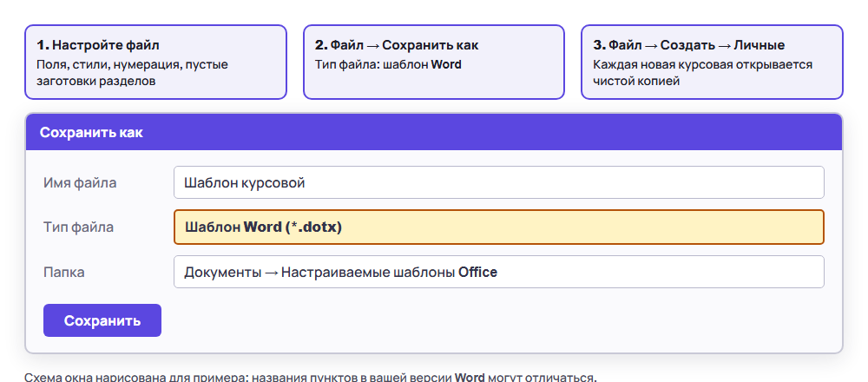Click the Папка label

(64, 272)
